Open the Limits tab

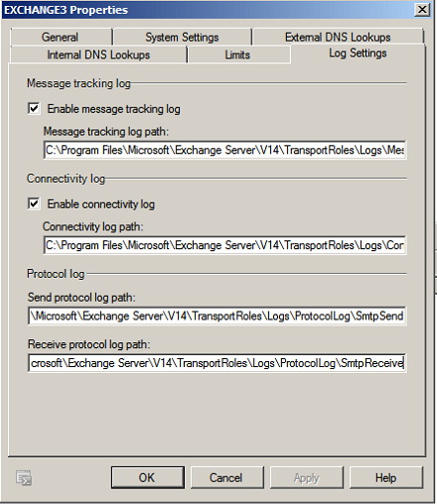[x=238, y=55]
